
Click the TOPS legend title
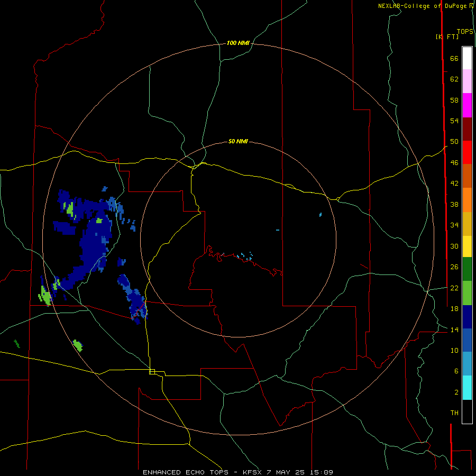(x=465, y=32)
